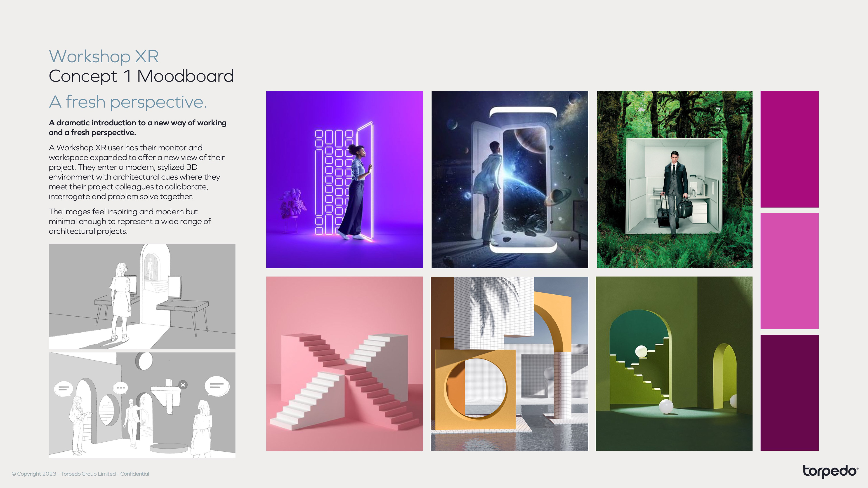
Task: Select the middle pink color swatch
Action: click(x=789, y=271)
